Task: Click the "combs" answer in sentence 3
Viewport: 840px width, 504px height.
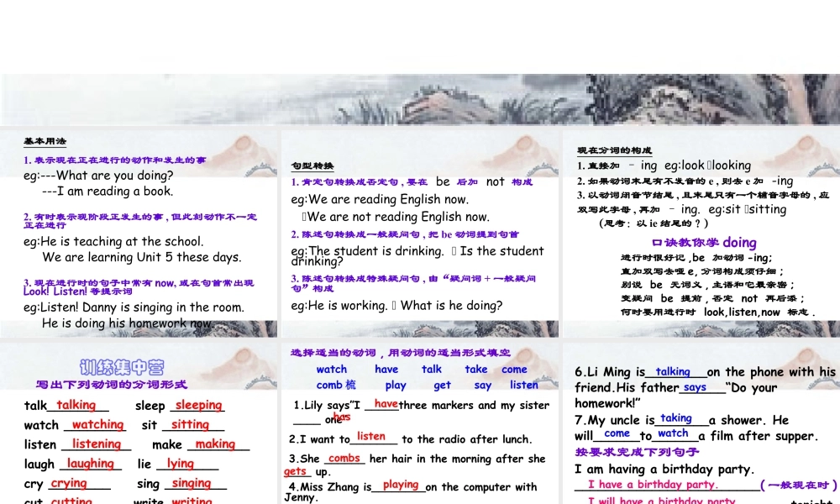Action: 344,458
